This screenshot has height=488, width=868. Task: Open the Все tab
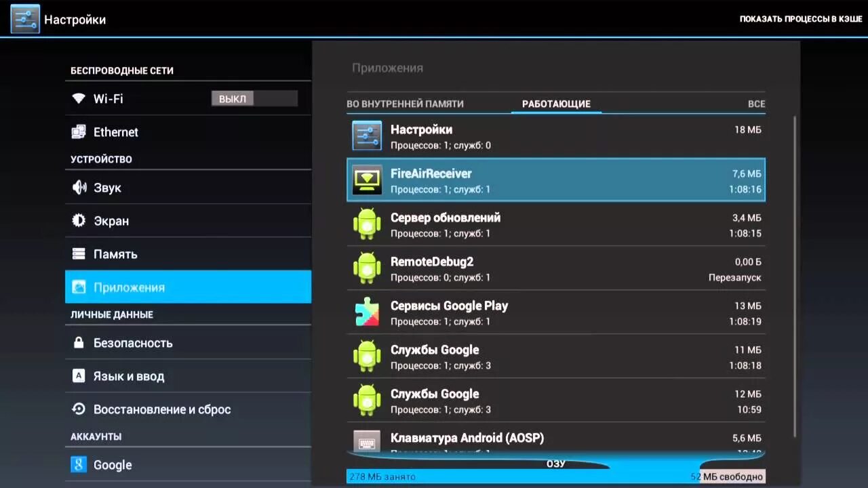click(x=756, y=104)
